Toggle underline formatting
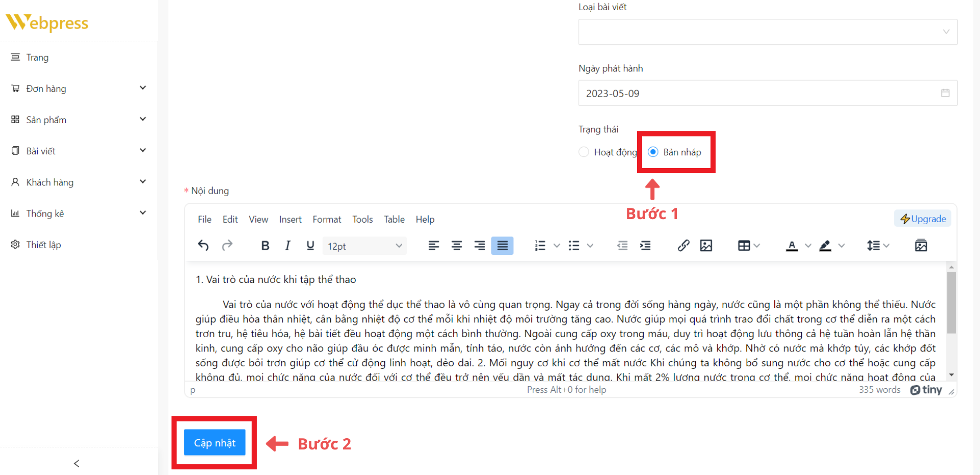The height and width of the screenshot is (475, 980). tap(310, 246)
